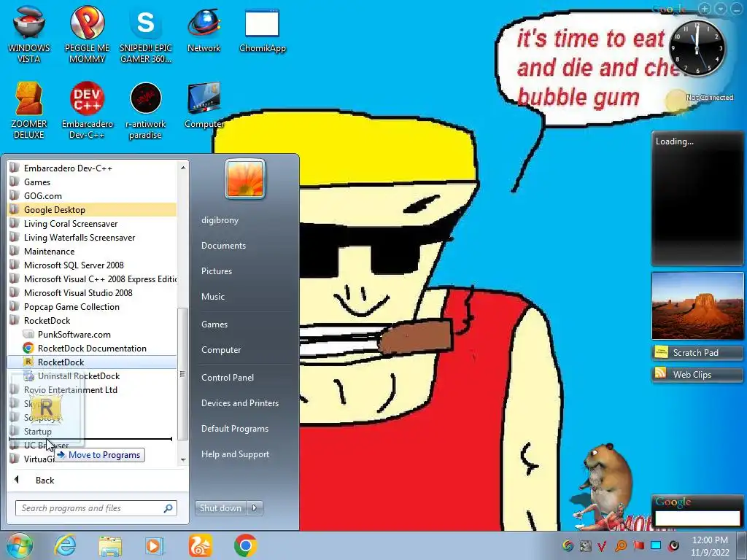Screen dimensions: 747x560
Task: Click the Search programs and files box
Action: 96,508
